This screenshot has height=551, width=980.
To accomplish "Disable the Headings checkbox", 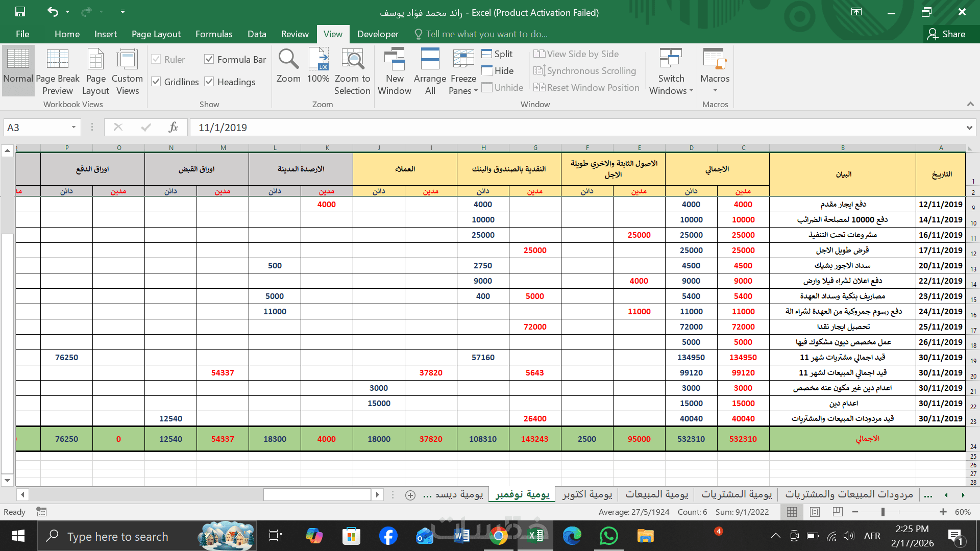I will point(209,82).
